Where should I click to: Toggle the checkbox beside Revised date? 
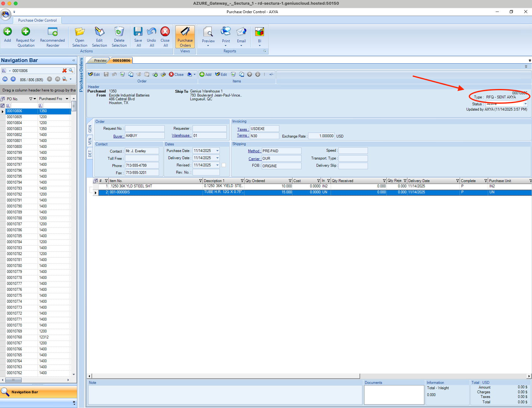[224, 165]
